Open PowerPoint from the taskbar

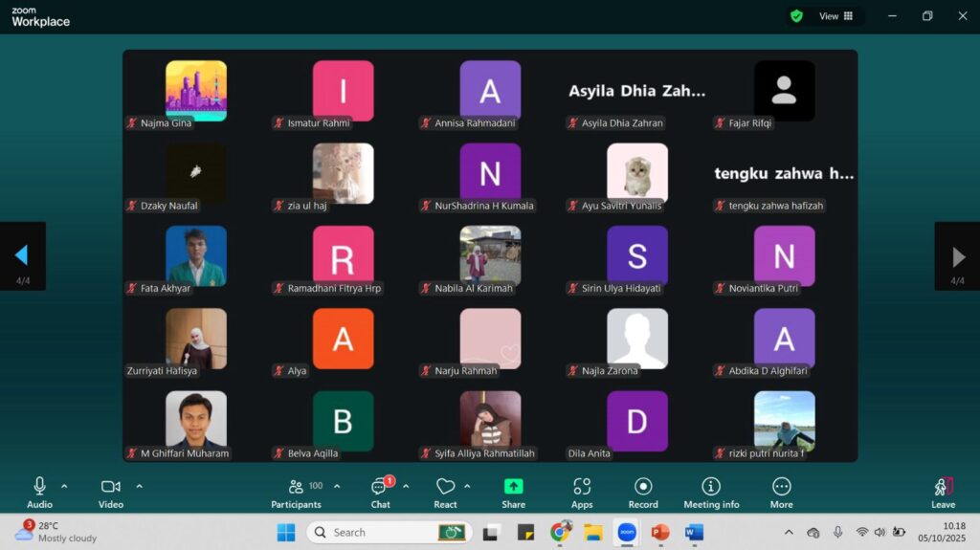coord(660,532)
